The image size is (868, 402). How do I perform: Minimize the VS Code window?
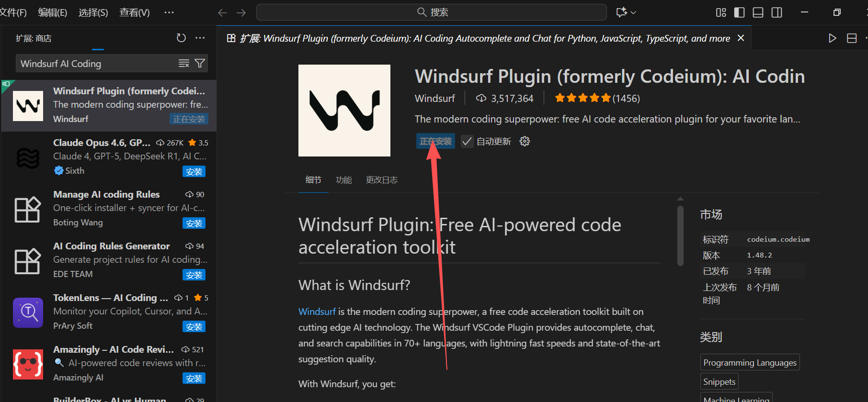point(804,12)
